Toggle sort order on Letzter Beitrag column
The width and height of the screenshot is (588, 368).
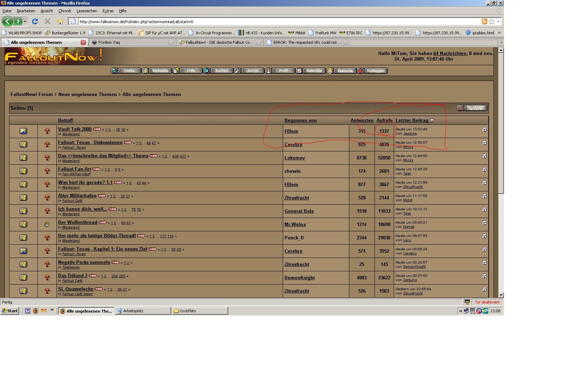(x=432, y=120)
